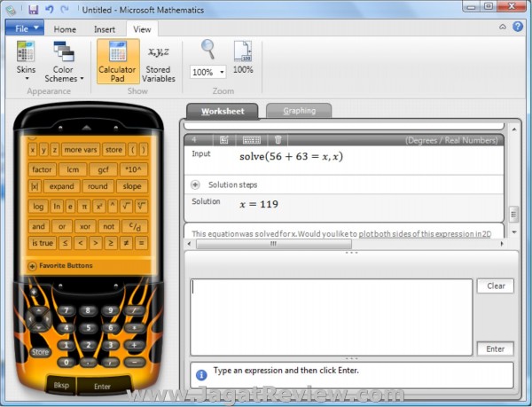The height and width of the screenshot is (407, 532).
Task: Collapse the ribbon with the up chevron
Action: pos(503,27)
